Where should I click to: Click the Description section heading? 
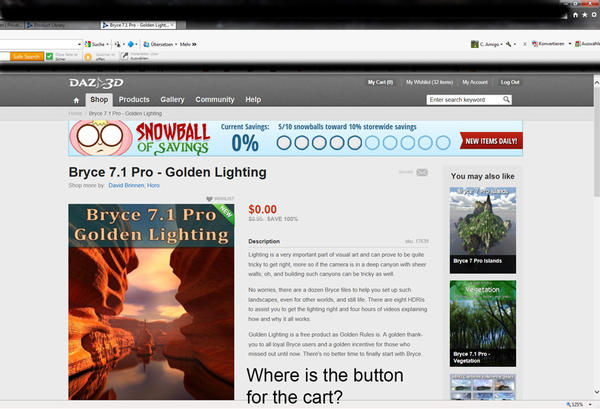264,241
